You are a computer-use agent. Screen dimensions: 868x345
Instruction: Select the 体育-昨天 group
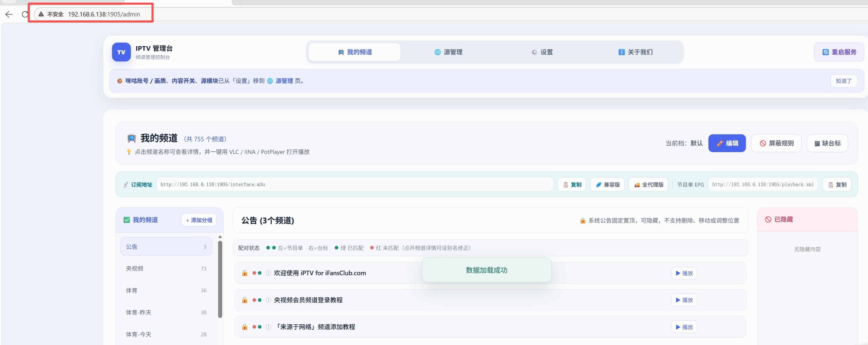tap(166, 312)
